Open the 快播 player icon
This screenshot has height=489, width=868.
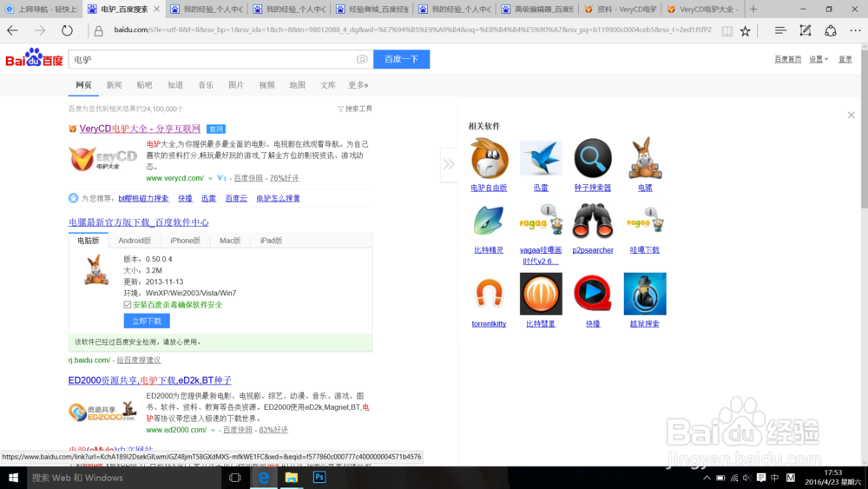592,294
